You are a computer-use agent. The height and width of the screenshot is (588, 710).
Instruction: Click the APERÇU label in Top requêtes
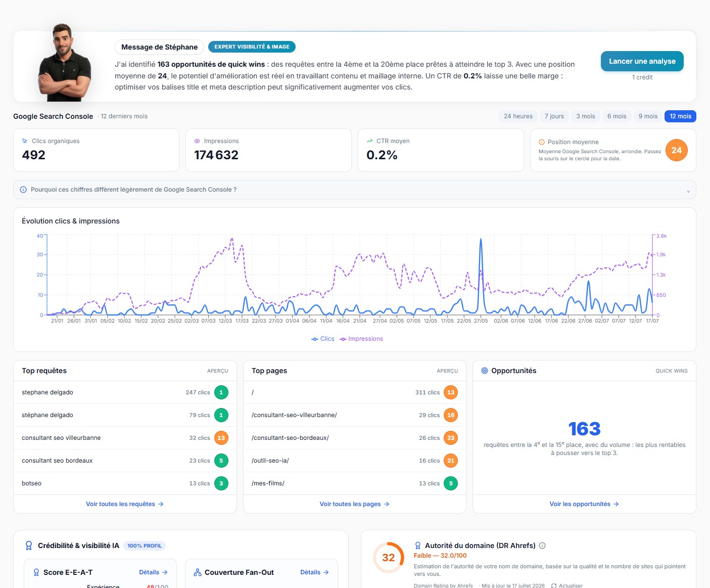click(x=217, y=371)
